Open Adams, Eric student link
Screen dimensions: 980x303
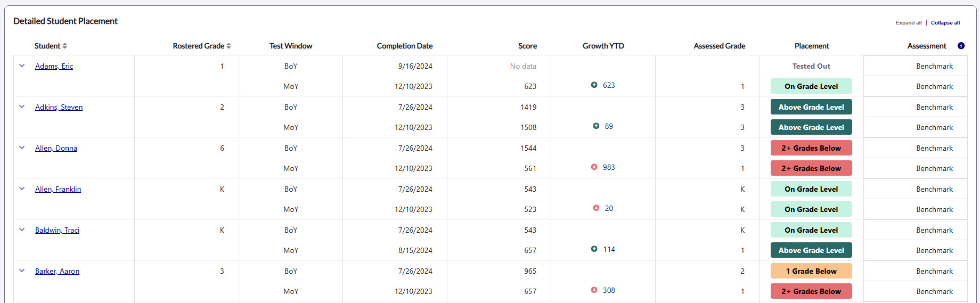point(54,66)
